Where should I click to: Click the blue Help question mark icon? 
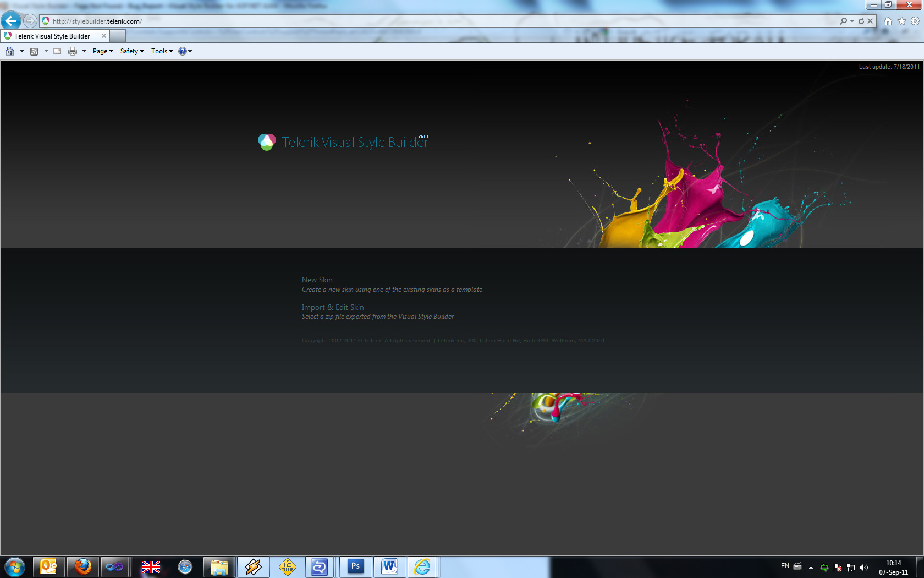pyautogui.click(x=183, y=51)
